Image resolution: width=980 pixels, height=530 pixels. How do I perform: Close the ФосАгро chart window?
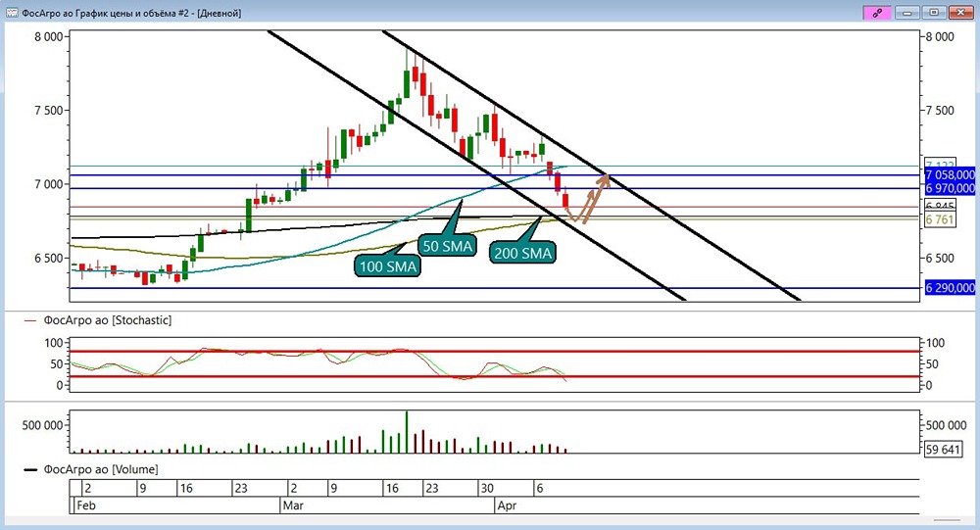click(960, 13)
